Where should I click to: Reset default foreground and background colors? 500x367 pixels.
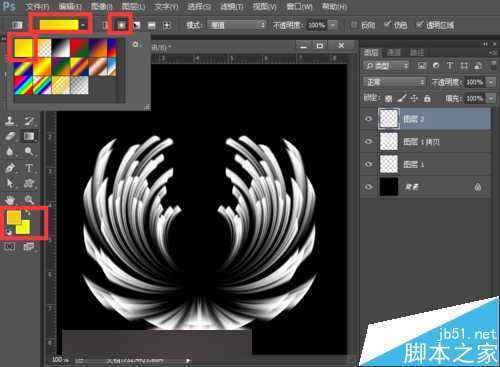coord(9,232)
